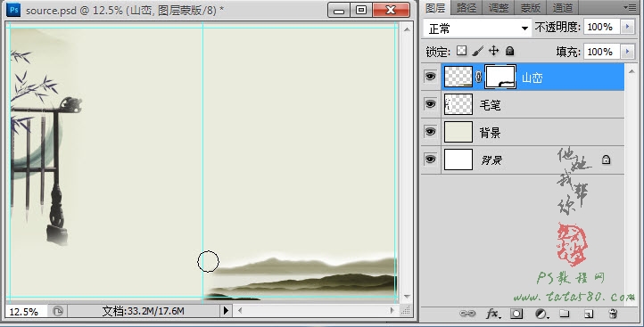This screenshot has height=327, width=644.
Task: Switch to the 通道 tab
Action: click(562, 7)
